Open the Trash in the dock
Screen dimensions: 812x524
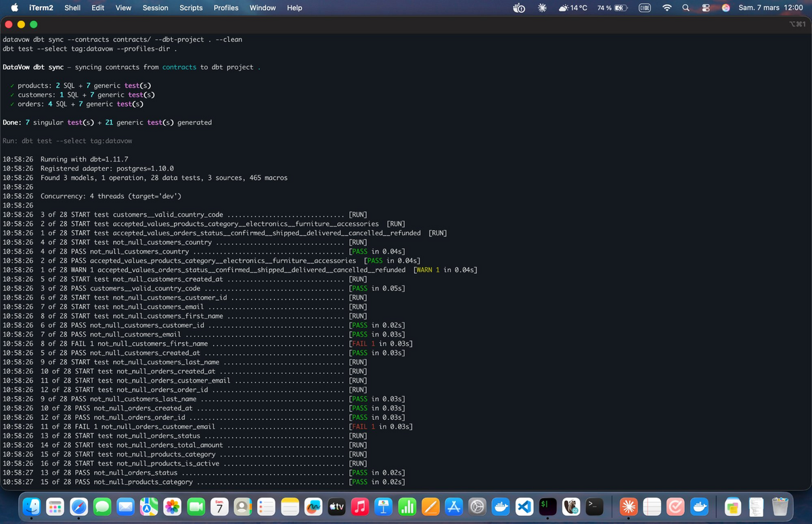point(780,506)
